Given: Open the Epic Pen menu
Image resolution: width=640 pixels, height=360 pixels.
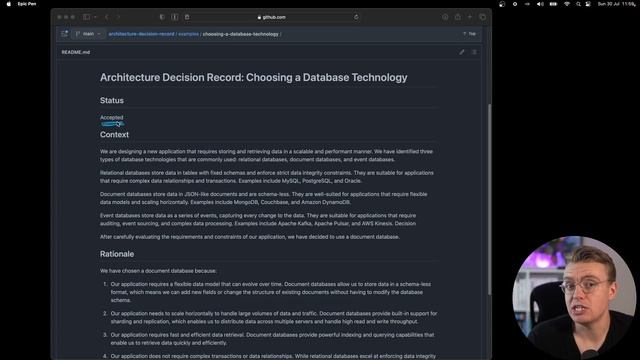Looking at the screenshot, I should click(x=27, y=4).
